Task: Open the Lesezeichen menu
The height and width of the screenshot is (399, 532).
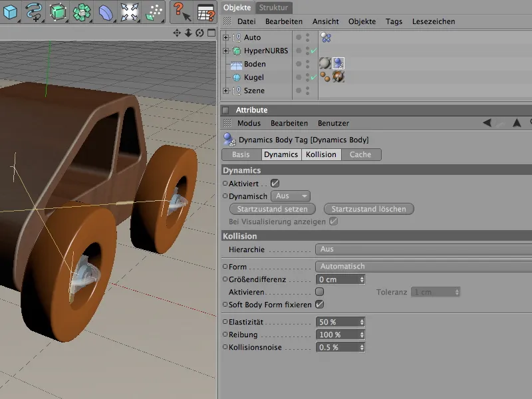Action: point(434,21)
